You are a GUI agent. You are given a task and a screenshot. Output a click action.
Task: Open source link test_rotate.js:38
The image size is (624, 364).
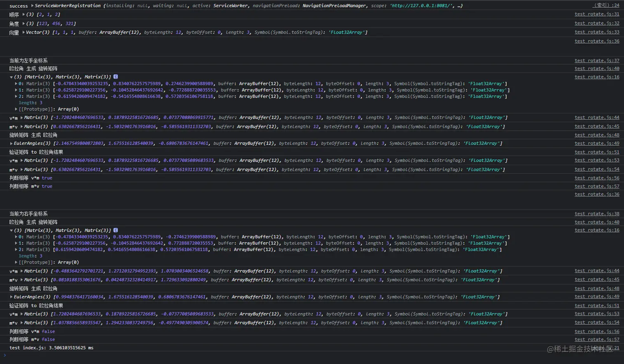pos(597,214)
